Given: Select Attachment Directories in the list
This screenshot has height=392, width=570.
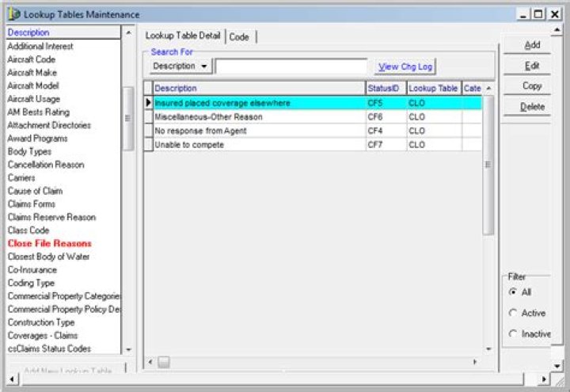Looking at the screenshot, I should point(49,125).
